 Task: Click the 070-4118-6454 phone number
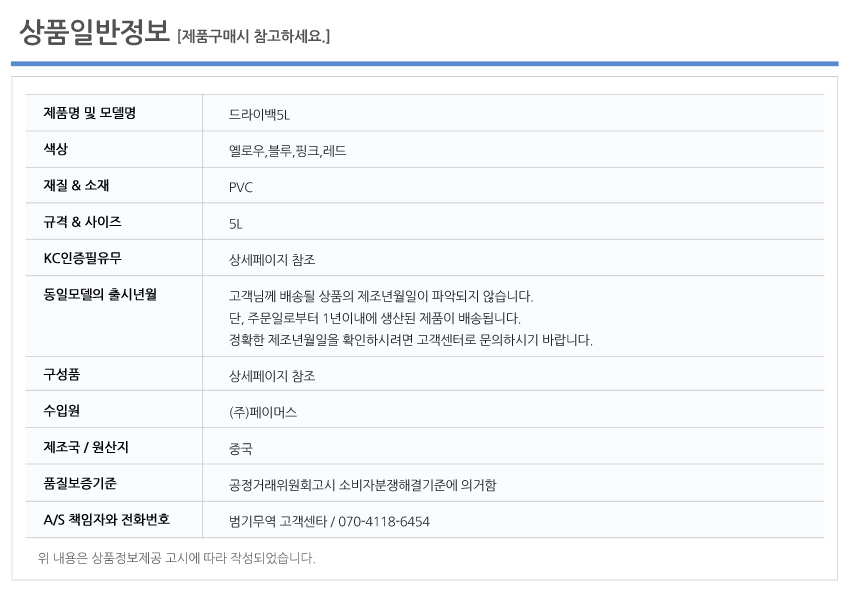coord(384,522)
